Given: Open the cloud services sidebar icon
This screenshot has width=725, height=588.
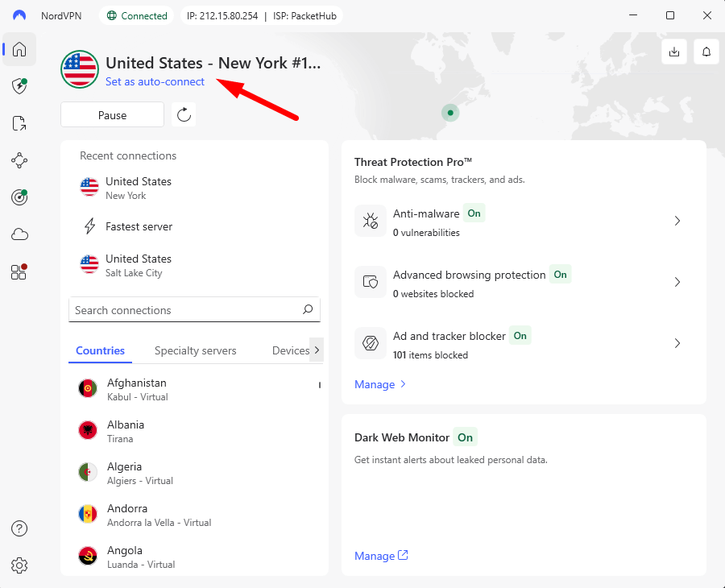Looking at the screenshot, I should 19,234.
